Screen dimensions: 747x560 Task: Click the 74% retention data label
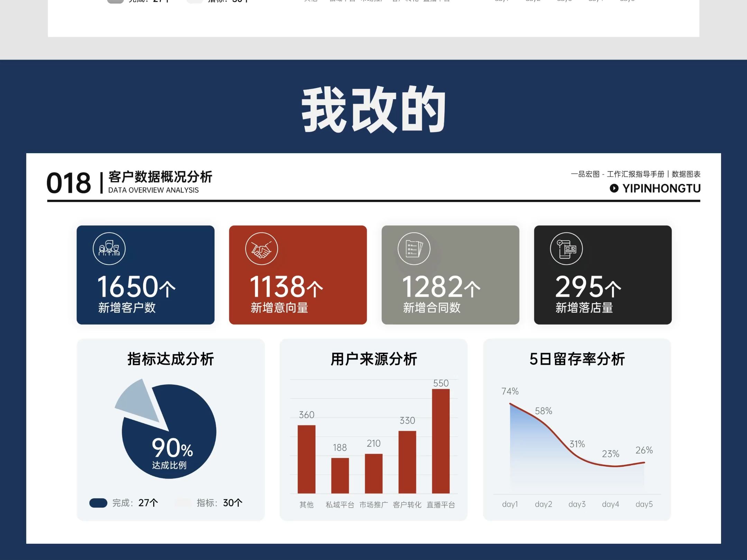click(x=510, y=391)
